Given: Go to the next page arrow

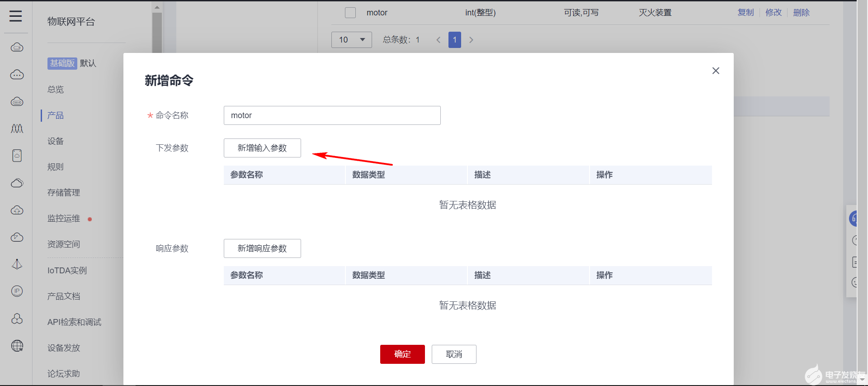Looking at the screenshot, I should coord(471,40).
